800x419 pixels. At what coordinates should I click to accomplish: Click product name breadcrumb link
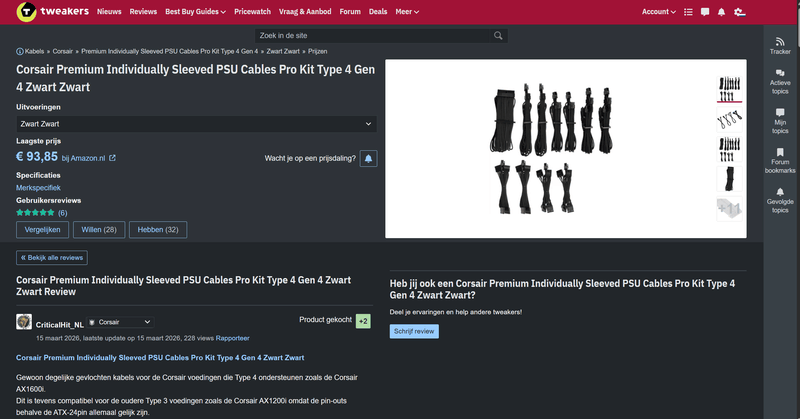pyautogui.click(x=169, y=52)
